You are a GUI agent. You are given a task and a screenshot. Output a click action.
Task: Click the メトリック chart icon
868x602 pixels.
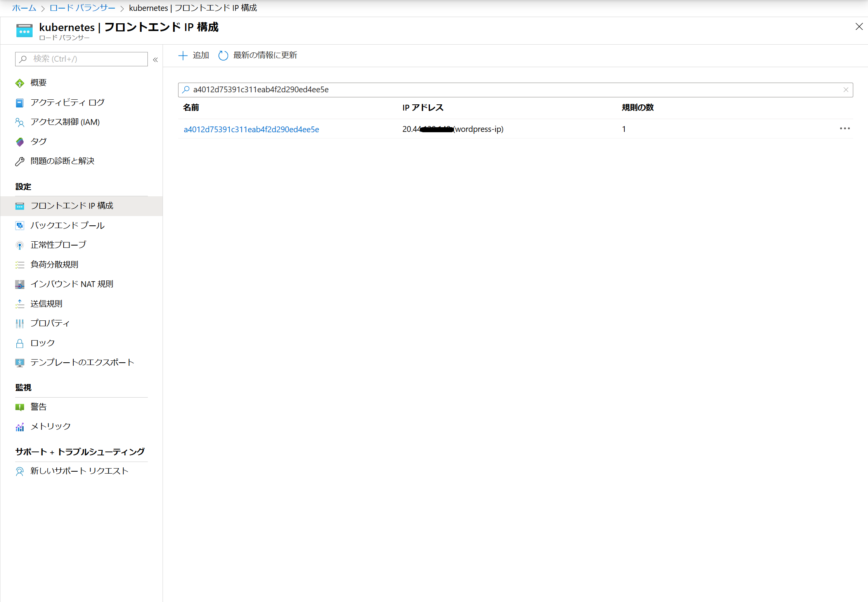pyautogui.click(x=20, y=427)
